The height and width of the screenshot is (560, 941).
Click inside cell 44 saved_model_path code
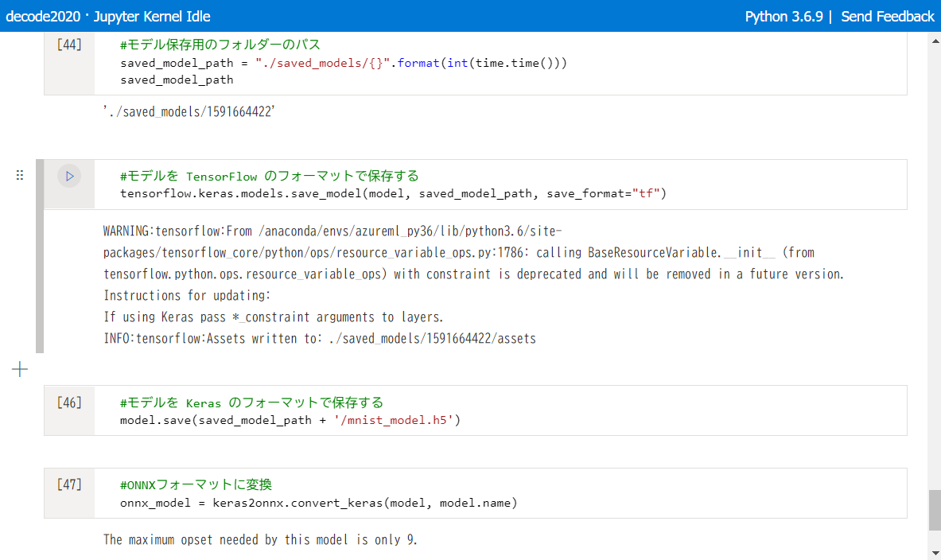click(344, 63)
